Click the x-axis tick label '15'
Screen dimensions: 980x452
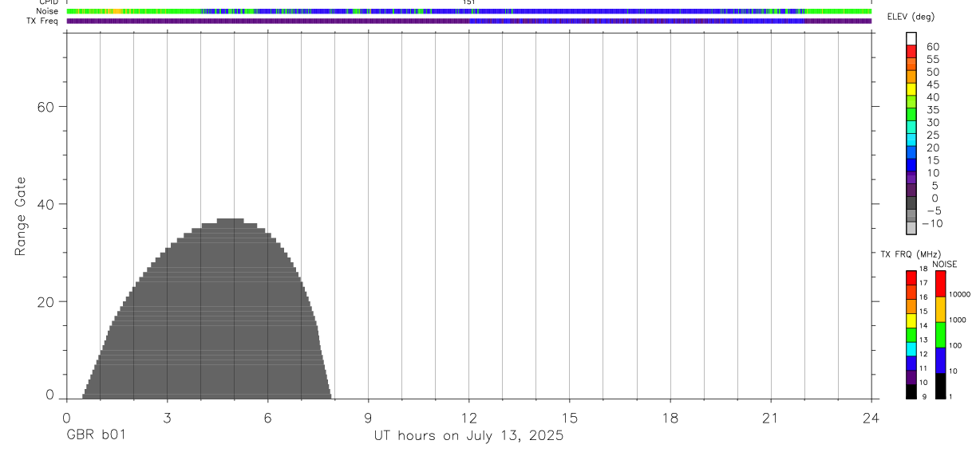(570, 419)
